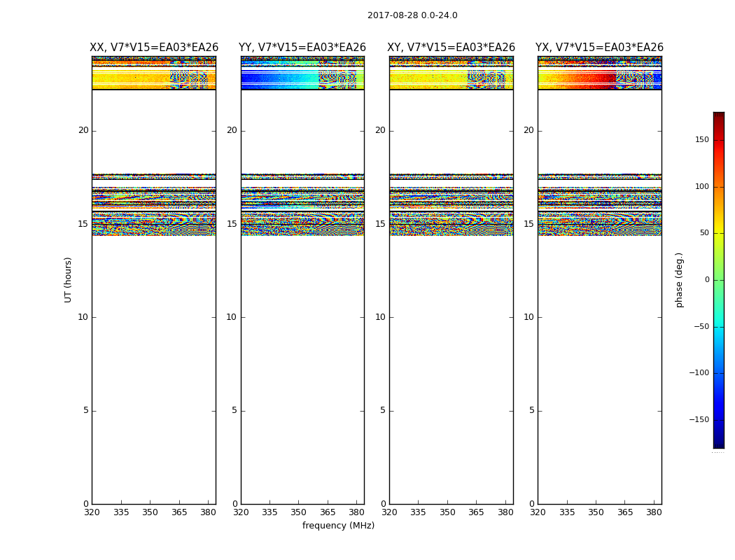Click the XY plot x-axis tick '365'
Image resolution: width=735 pixels, height=560 pixels.
coord(476,512)
